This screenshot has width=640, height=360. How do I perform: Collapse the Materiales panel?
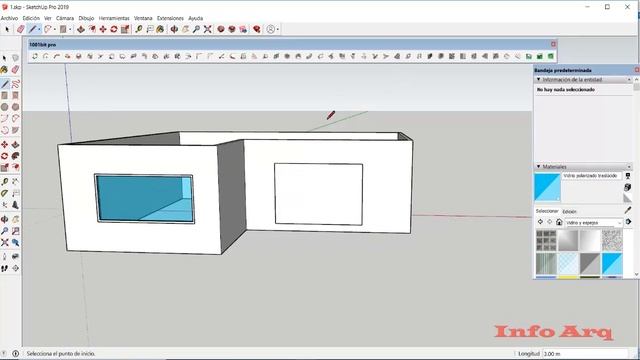pyautogui.click(x=538, y=167)
